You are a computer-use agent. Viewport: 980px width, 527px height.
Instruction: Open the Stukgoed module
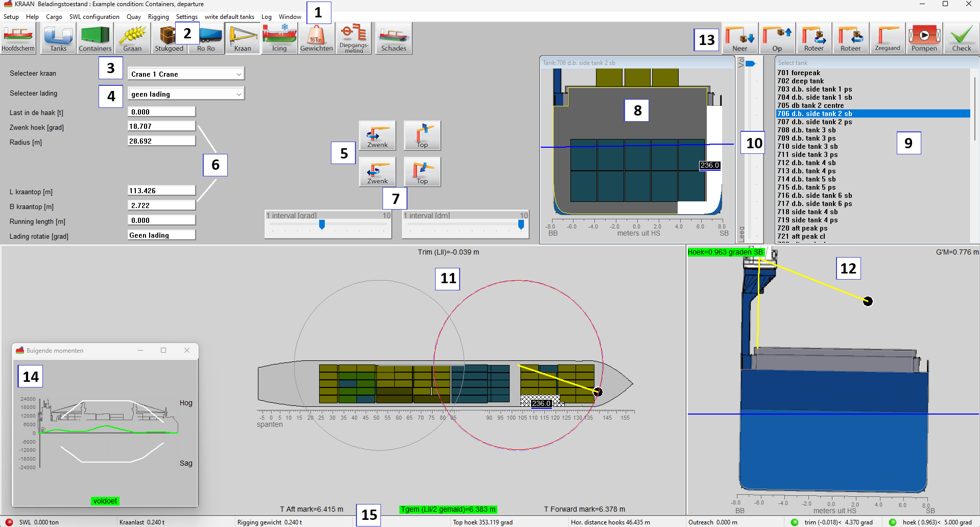point(169,38)
